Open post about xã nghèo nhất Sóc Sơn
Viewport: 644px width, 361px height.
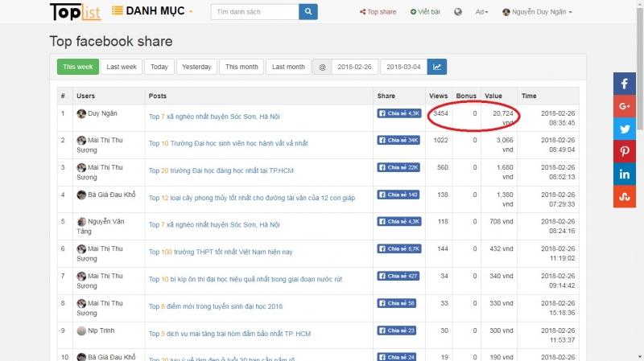point(214,116)
